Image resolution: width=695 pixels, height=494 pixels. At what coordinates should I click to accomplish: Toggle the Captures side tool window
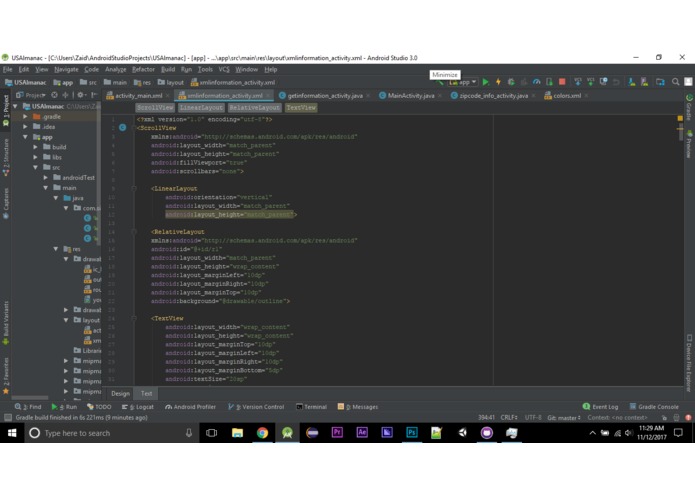[6, 203]
